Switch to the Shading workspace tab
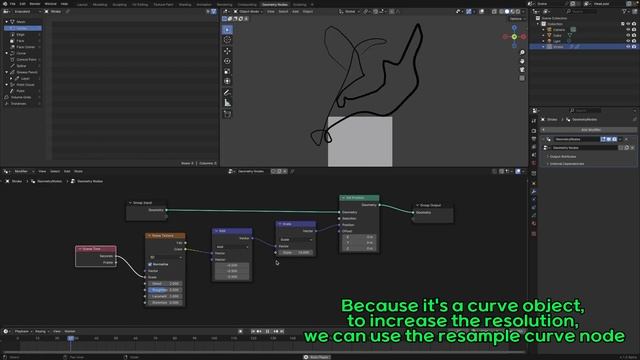Viewport: 640px width, 360px height. (x=185, y=4)
